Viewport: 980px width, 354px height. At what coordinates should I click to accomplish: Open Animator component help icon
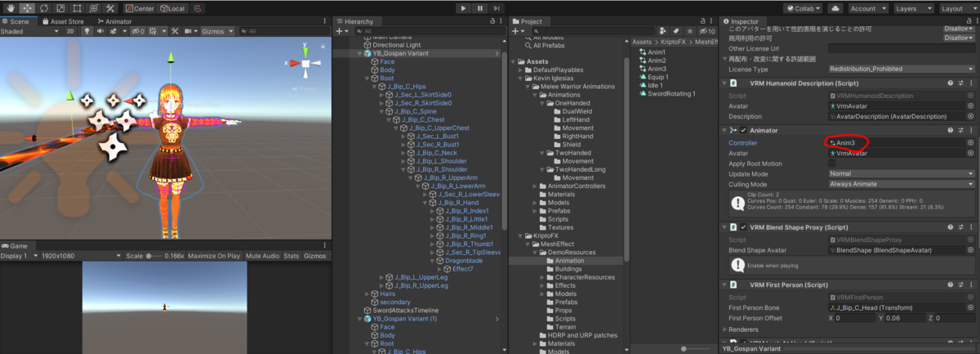(x=951, y=130)
